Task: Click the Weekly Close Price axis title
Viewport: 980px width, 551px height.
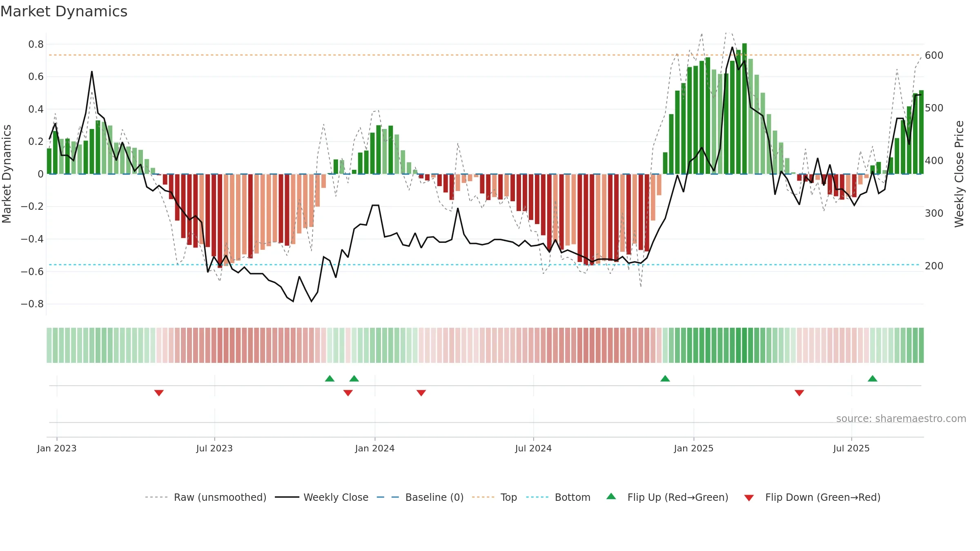Action: coord(959,174)
